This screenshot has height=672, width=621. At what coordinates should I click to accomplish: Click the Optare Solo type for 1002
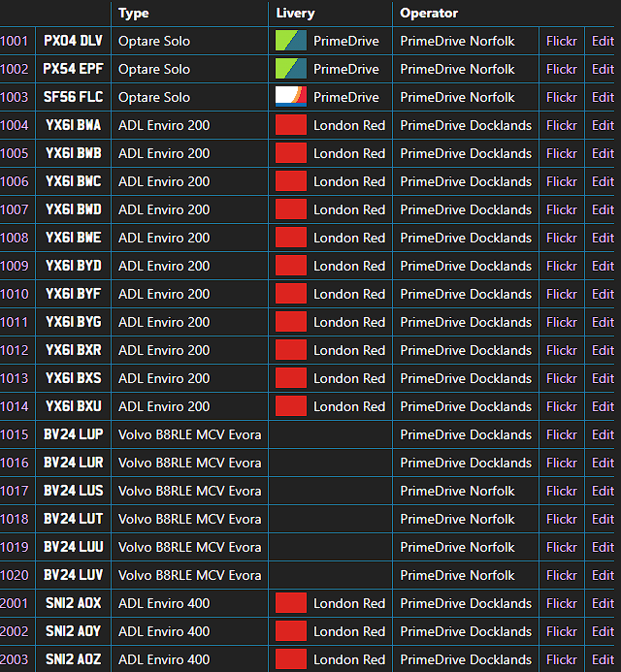[x=154, y=69]
